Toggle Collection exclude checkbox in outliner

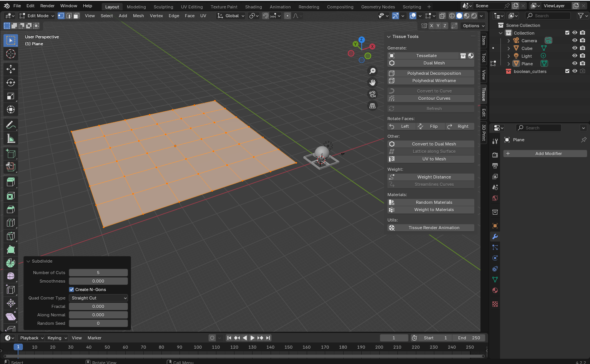point(567,33)
